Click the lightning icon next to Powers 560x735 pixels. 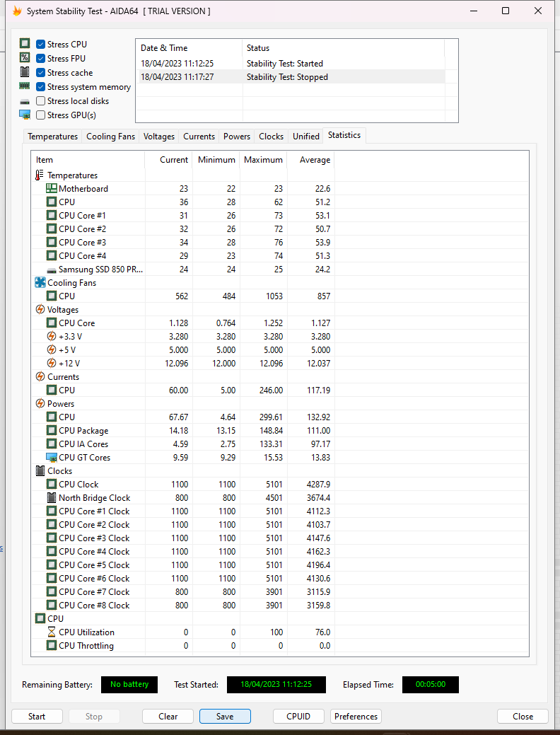(x=40, y=404)
